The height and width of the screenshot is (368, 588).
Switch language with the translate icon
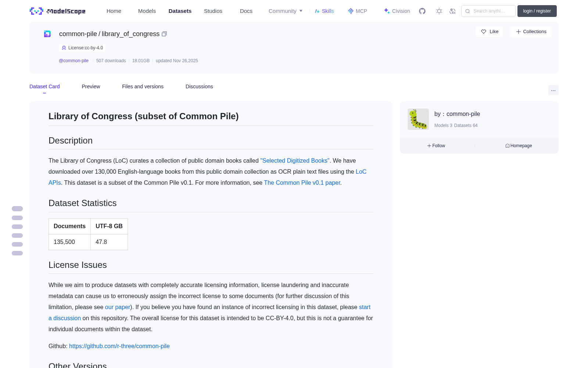coord(452,11)
